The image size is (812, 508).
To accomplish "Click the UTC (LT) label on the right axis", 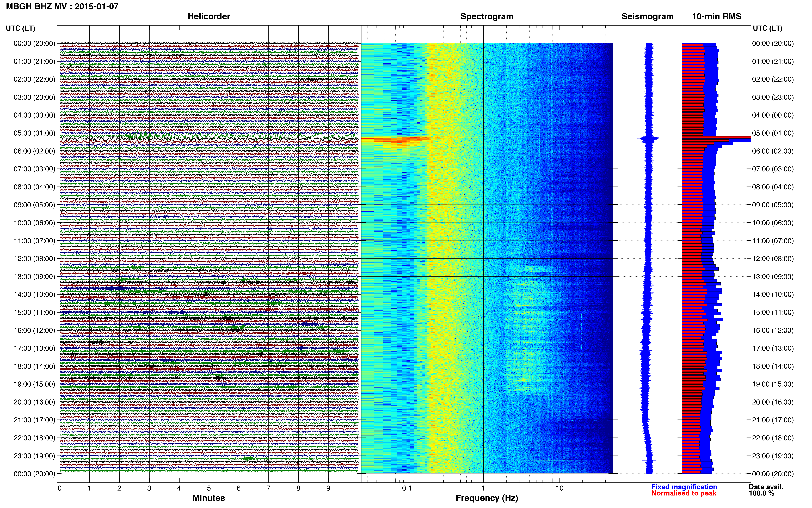I will pos(767,28).
